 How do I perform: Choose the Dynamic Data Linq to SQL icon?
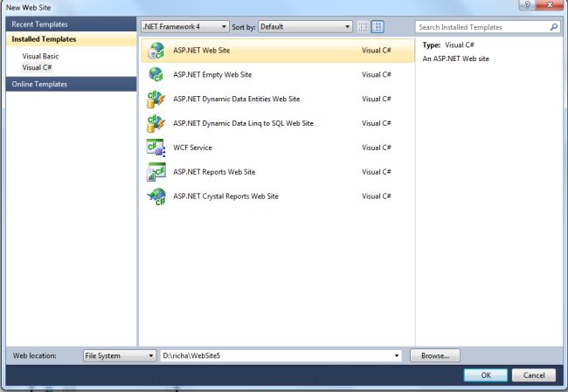pyautogui.click(x=156, y=123)
